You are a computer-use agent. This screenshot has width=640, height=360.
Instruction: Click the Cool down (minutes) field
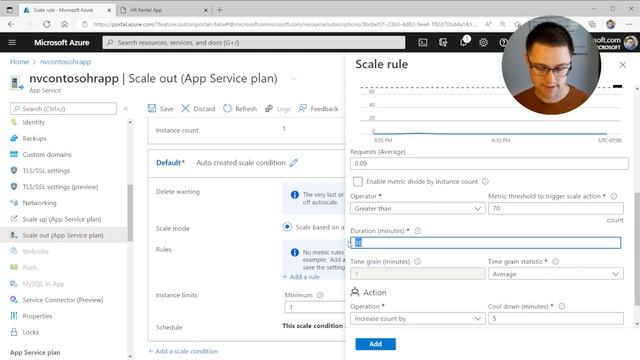[556, 318]
